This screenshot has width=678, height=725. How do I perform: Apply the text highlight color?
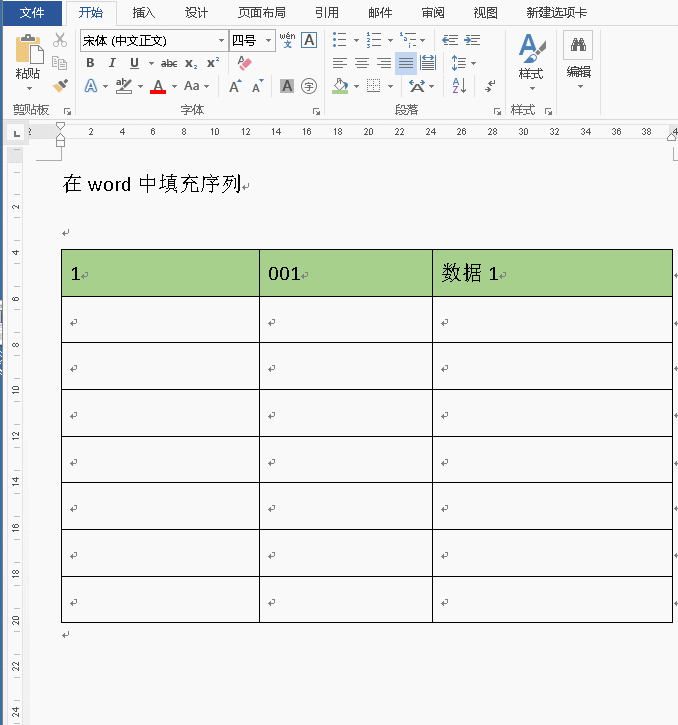point(124,86)
